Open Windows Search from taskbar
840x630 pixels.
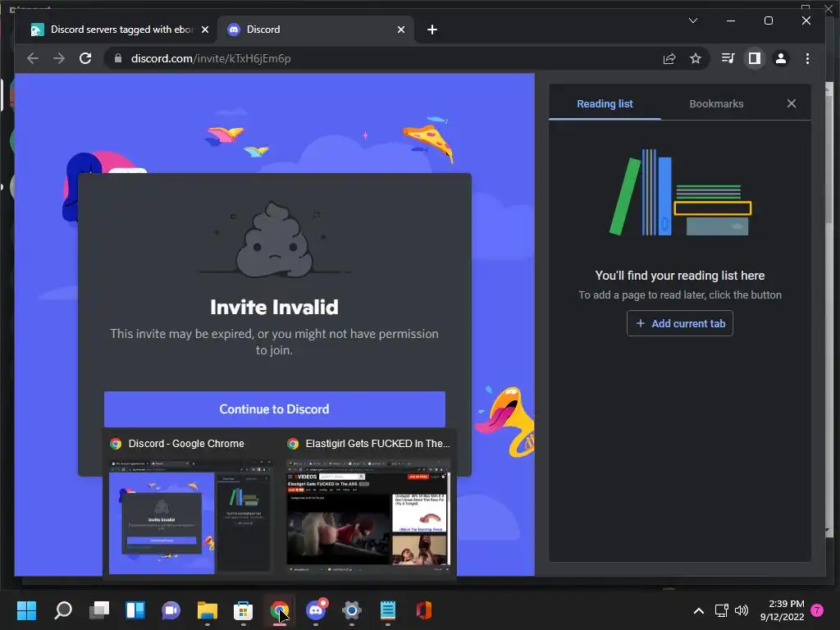click(63, 610)
